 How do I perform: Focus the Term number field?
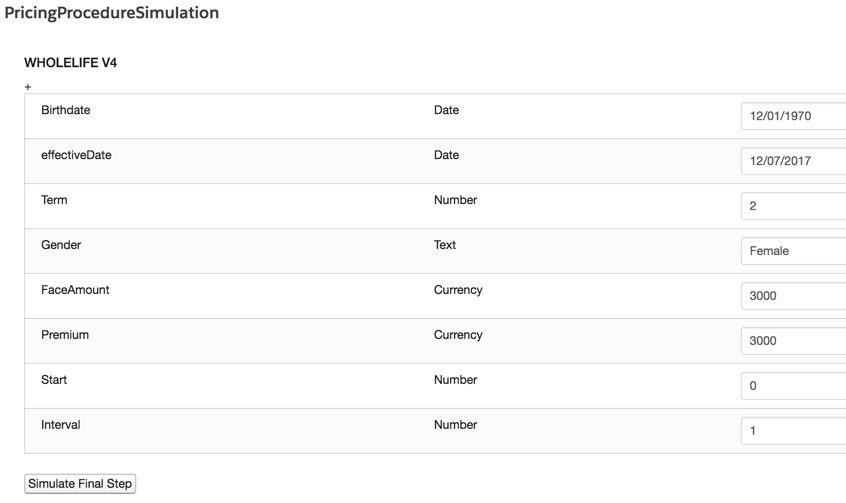tap(793, 206)
